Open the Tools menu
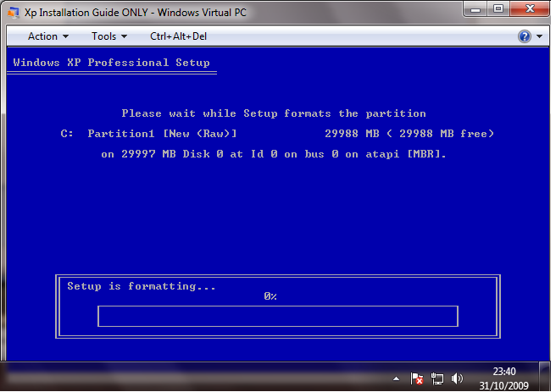This screenshot has width=556, height=392. coord(108,36)
